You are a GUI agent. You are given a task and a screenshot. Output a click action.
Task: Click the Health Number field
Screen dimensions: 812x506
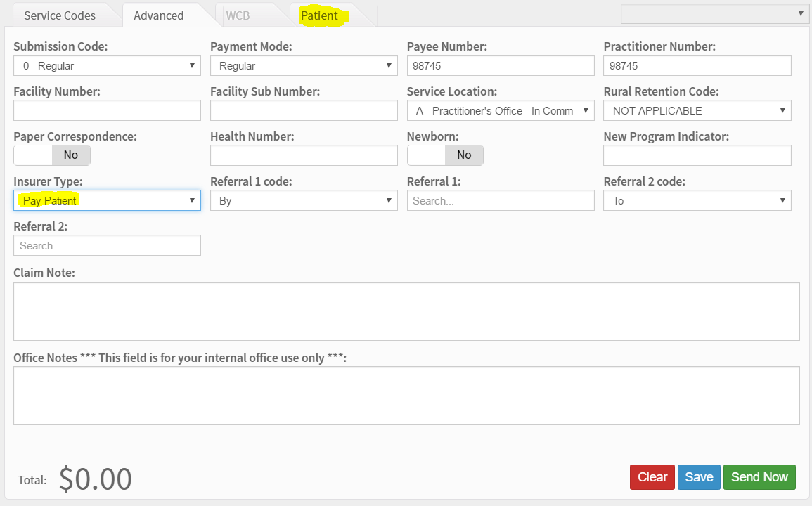coord(304,155)
